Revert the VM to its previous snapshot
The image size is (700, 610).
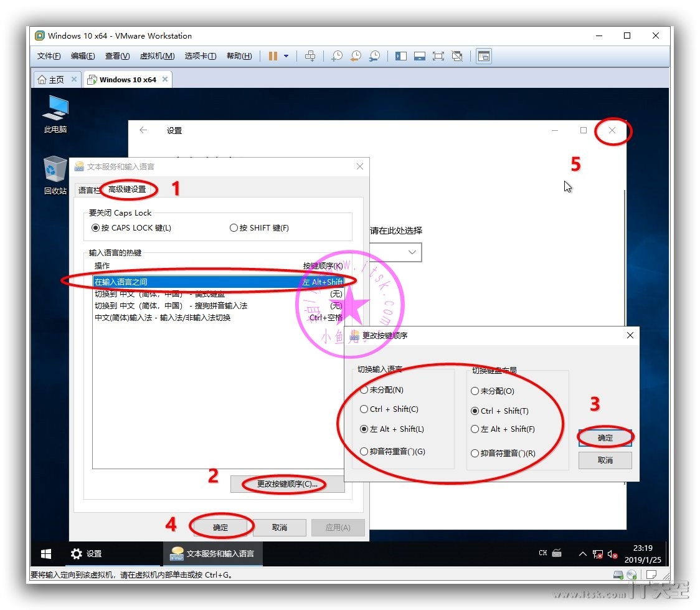356,56
